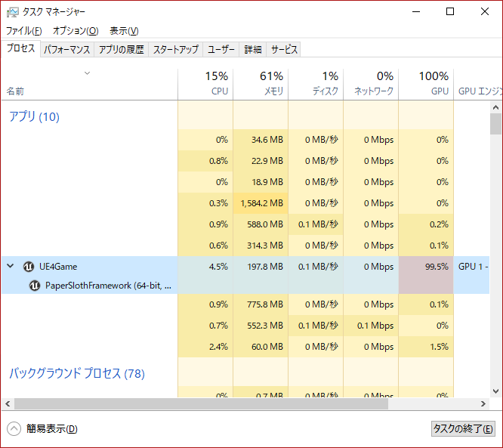Switch to the 詳細 tab
Screen dimensions: 503x448
pyautogui.click(x=253, y=49)
